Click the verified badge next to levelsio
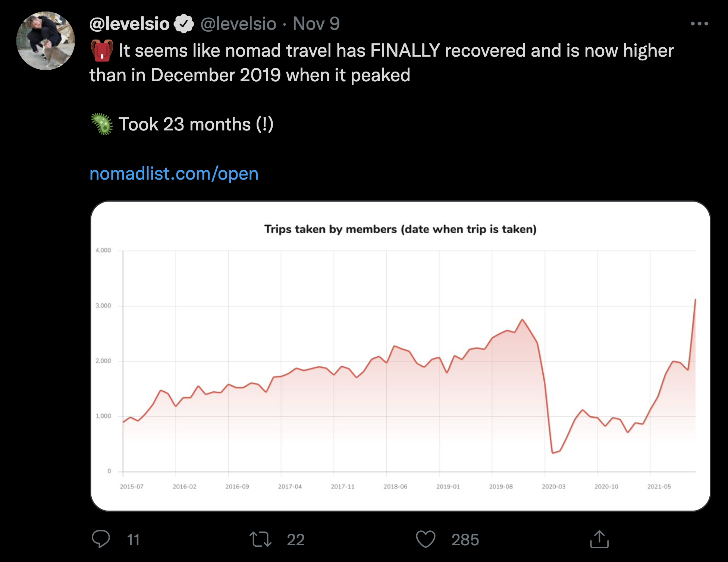Screen dimensions: 728x562 pos(184,24)
